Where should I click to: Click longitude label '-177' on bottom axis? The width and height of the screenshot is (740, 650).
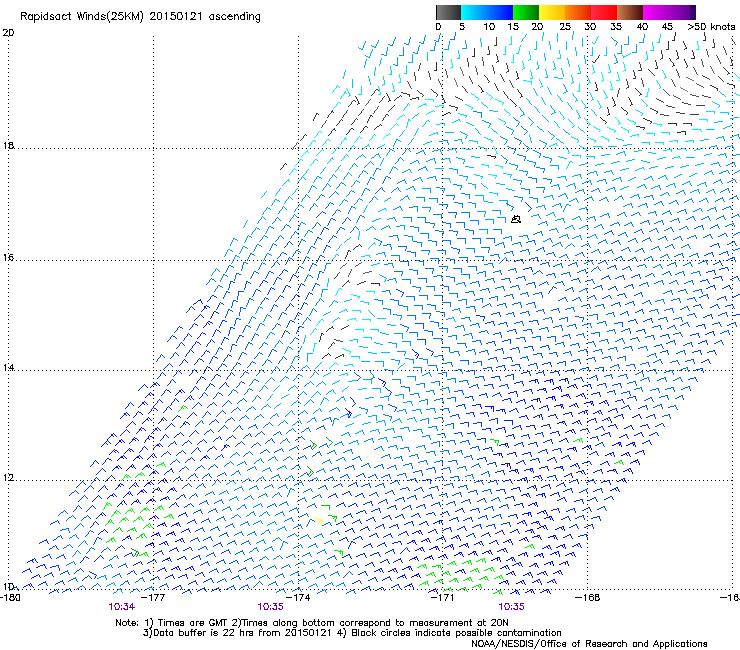154,598
